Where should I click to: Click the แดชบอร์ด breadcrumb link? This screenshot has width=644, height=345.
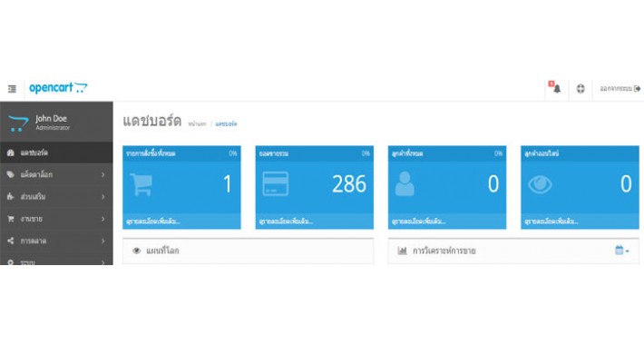226,123
